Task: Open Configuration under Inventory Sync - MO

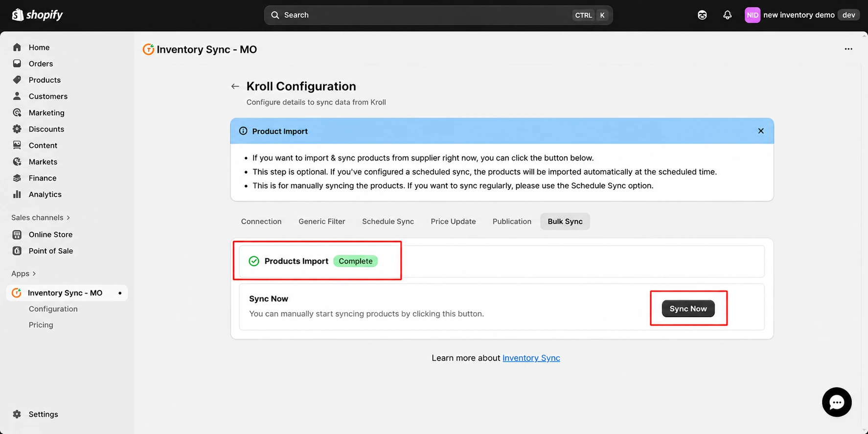Action: [x=53, y=309]
